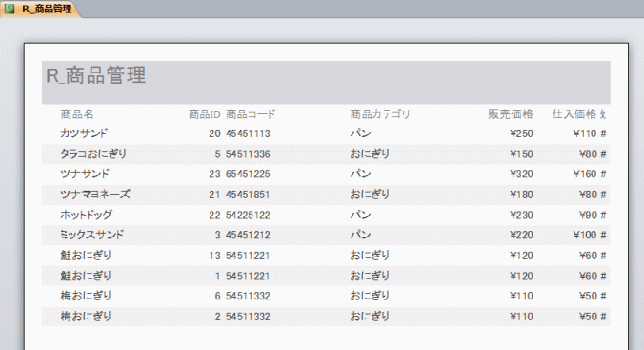Click パン category in the ホットドッグ row
Viewport: 644px width, 350px height.
point(360,215)
